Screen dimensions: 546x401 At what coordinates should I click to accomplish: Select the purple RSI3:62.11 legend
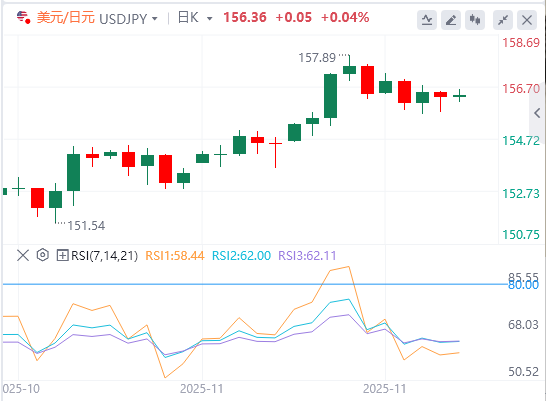point(307,256)
